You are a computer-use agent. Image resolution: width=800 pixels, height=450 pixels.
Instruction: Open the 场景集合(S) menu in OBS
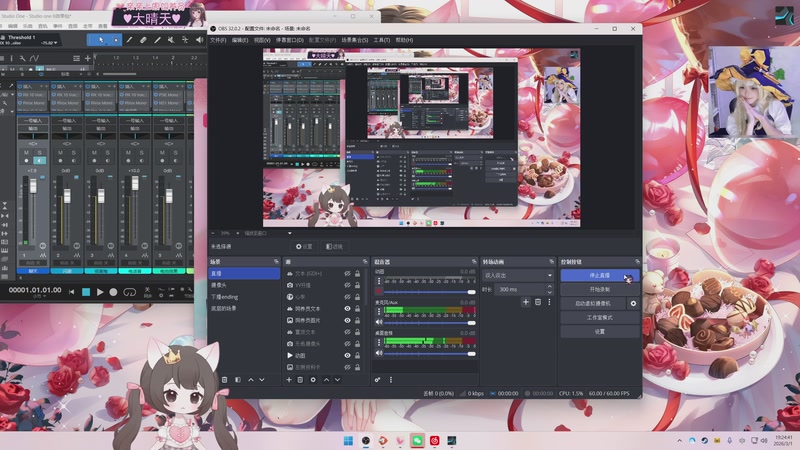[355, 40]
